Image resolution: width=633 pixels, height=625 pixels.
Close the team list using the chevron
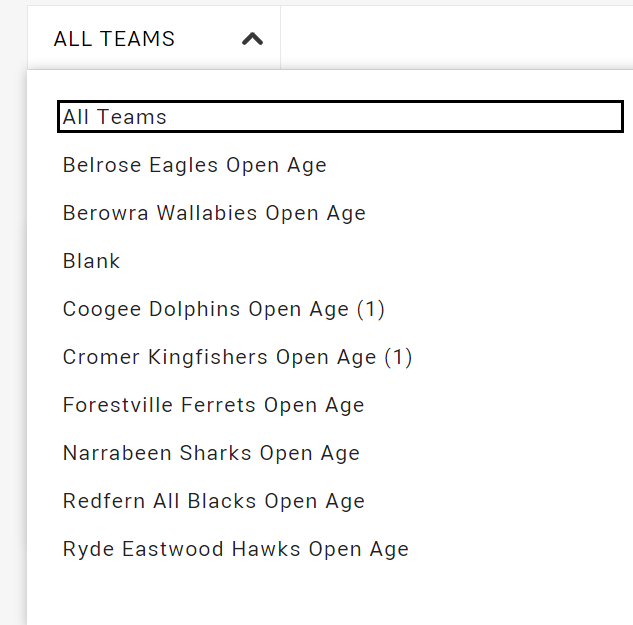pyautogui.click(x=253, y=39)
